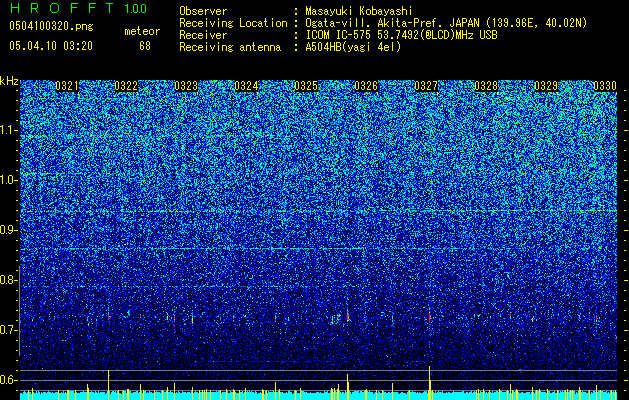Click the 0324 time marker label
629x400 pixels.
(246, 86)
